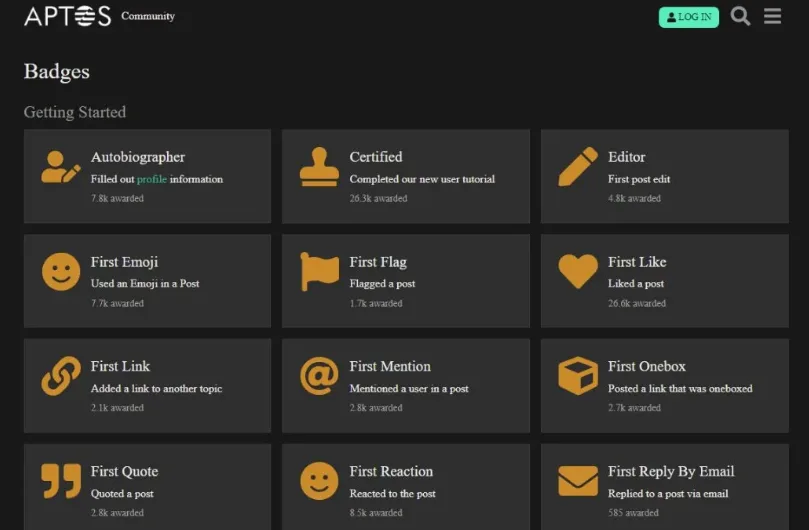The height and width of the screenshot is (530, 809).
Task: Click the '4.8k awarded' count
Action: (634, 198)
